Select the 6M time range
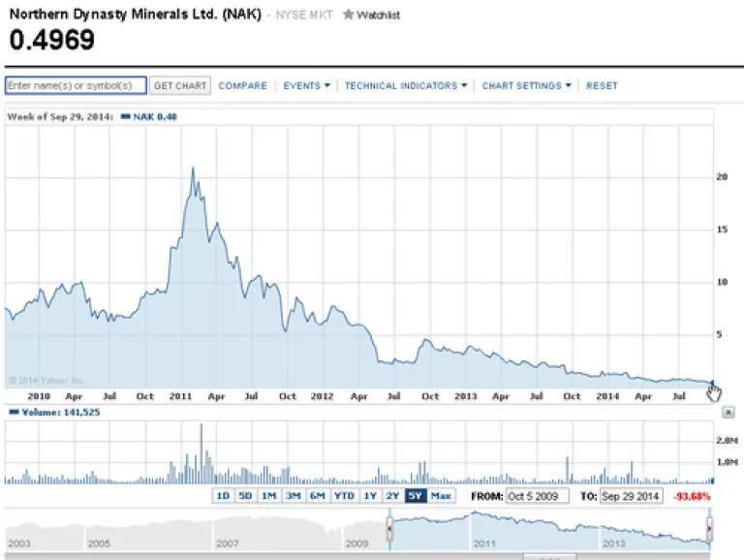Image resolution: width=744 pixels, height=560 pixels. tap(318, 496)
